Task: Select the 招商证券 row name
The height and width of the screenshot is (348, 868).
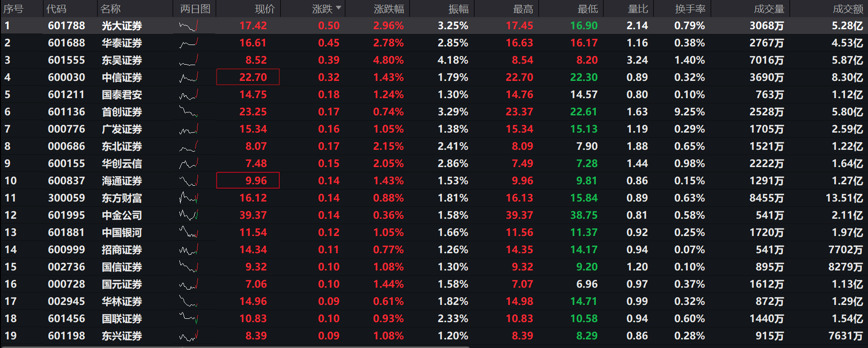Action: click(x=122, y=250)
